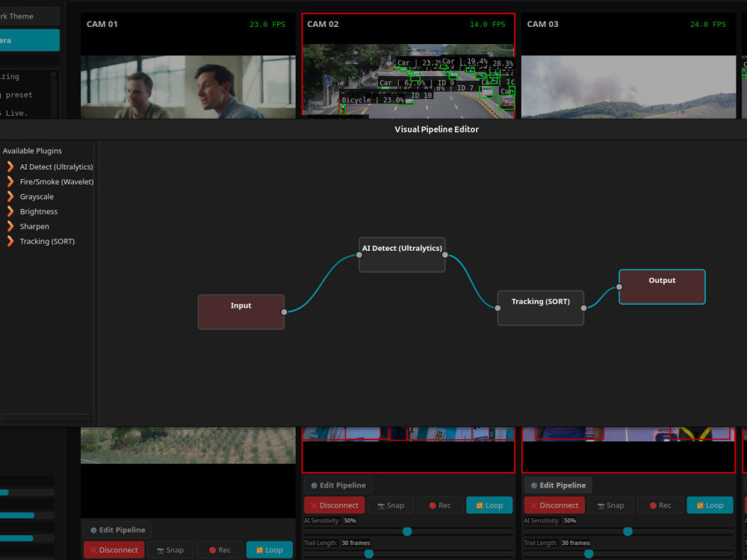Click the olive field camera feed at bottom left
This screenshot has height=560, width=747.
[188, 445]
